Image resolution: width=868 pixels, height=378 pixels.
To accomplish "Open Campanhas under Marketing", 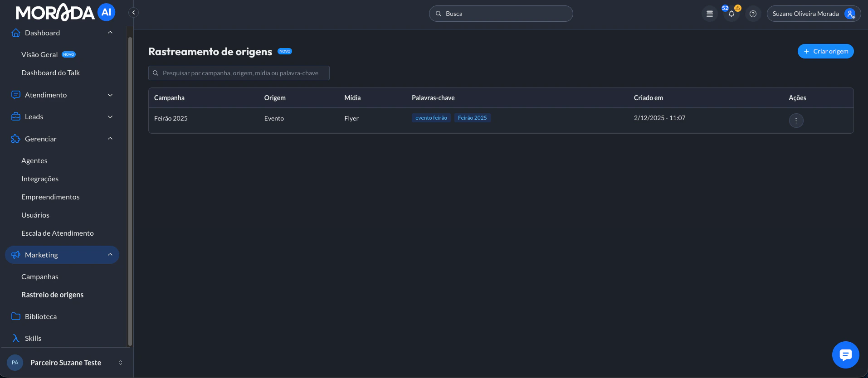I will click(x=40, y=276).
